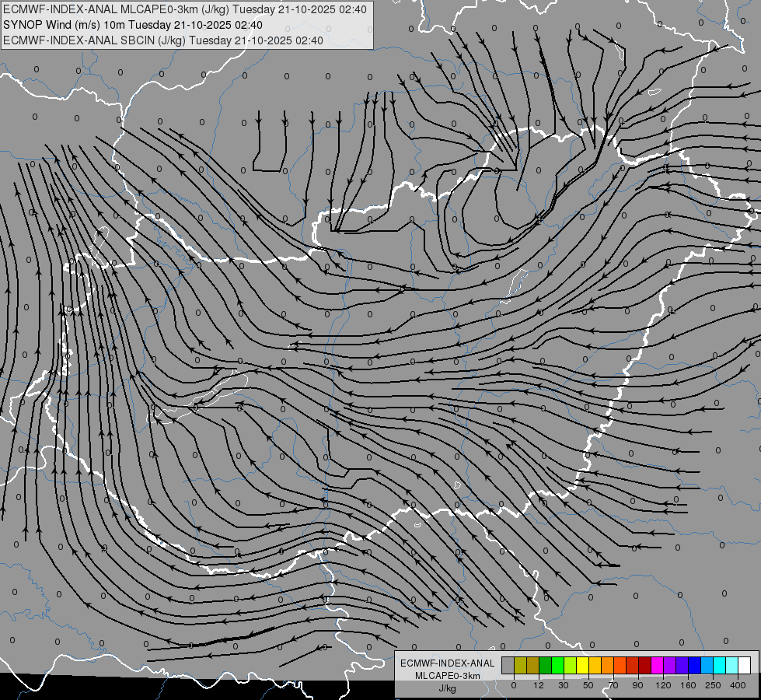Select the 70 tick label on the legend
This screenshot has height=700, width=761.
(x=613, y=685)
